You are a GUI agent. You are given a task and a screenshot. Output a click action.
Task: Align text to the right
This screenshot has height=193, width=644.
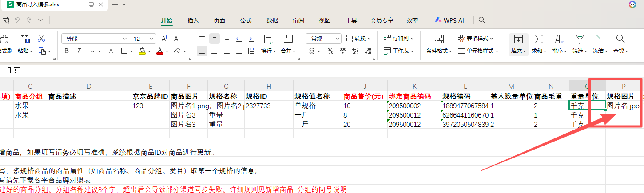227,51
